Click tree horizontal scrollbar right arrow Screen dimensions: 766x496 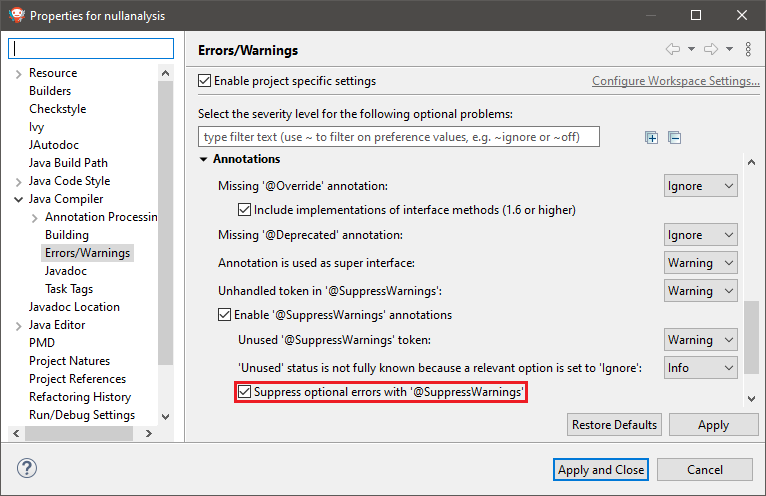(149, 433)
